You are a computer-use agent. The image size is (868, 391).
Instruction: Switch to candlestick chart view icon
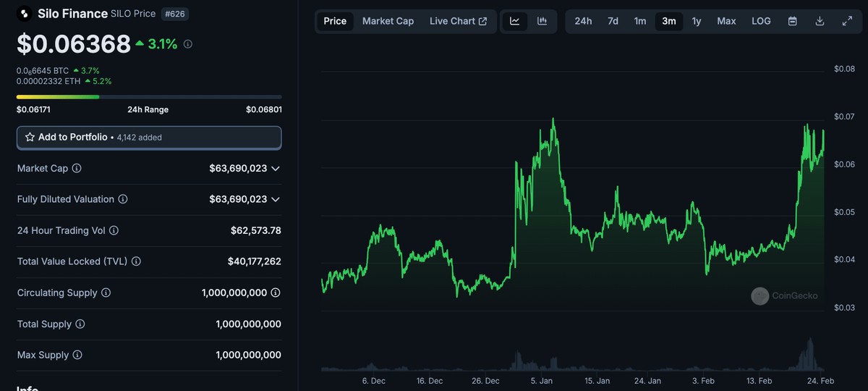coord(542,21)
